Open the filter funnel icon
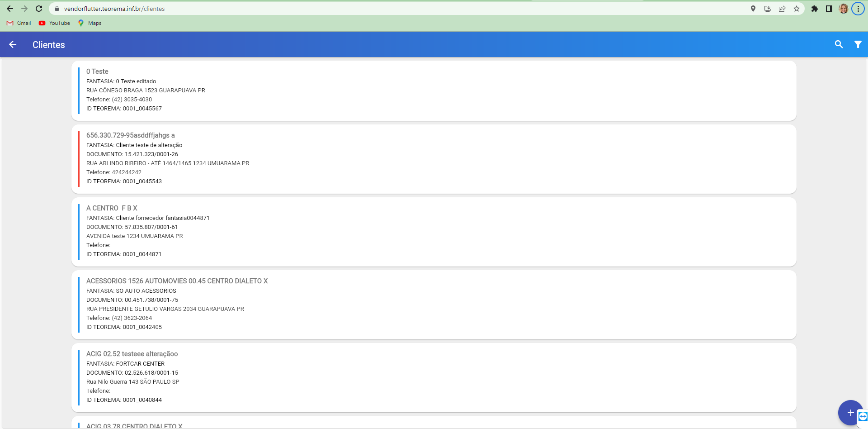The width and height of the screenshot is (868, 429). pos(858,44)
